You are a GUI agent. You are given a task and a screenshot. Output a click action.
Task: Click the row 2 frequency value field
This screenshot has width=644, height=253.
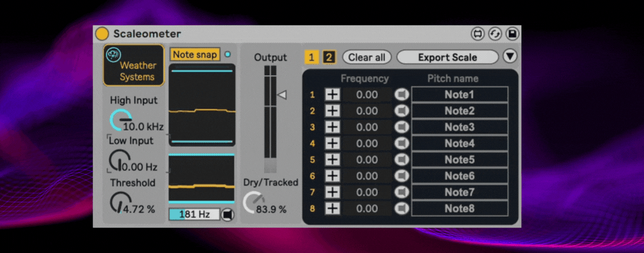[367, 111]
